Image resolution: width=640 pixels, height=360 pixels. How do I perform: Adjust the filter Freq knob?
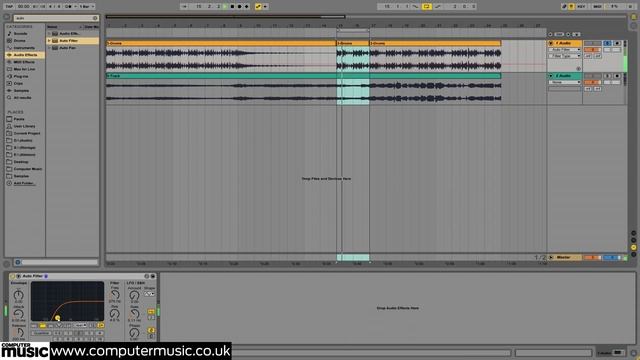pos(115,294)
